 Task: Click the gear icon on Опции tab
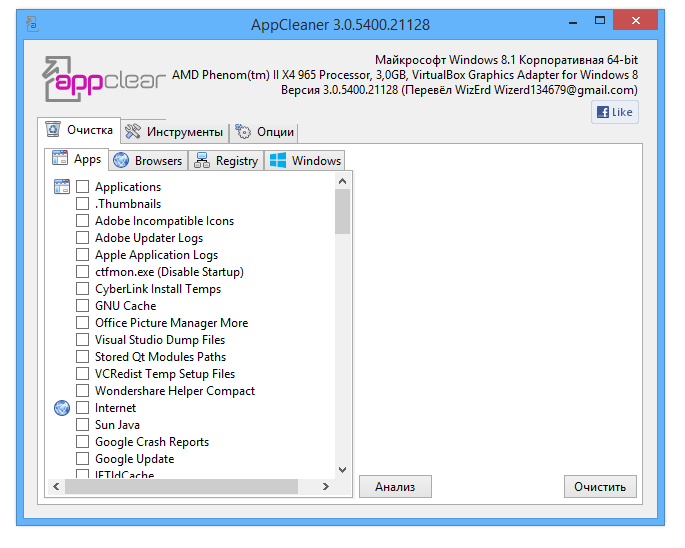pos(243,132)
